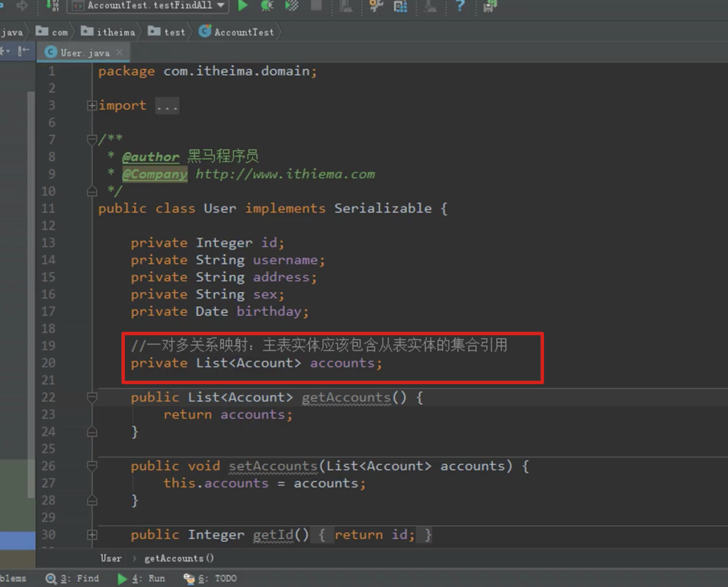728x587 pixels.
Task: Click the Make Project binary icon
Action: pos(53,6)
